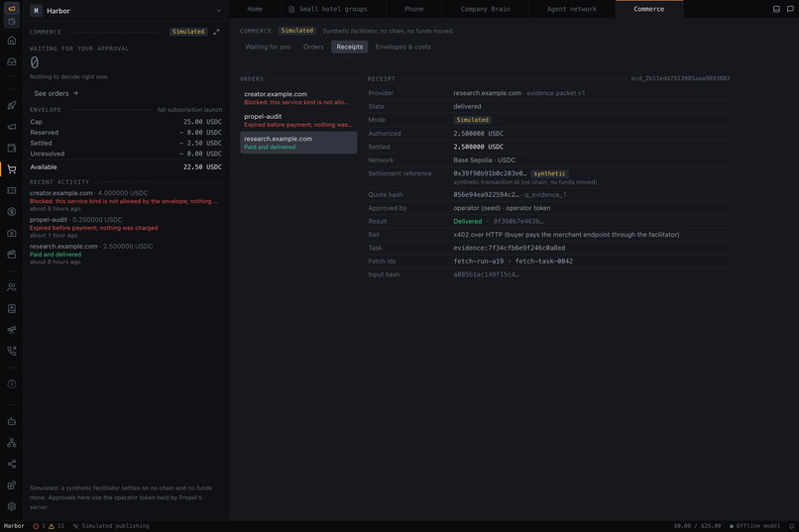Image resolution: width=799 pixels, height=532 pixels.
Task: Open the Orders sub-tab
Action: 313,47
